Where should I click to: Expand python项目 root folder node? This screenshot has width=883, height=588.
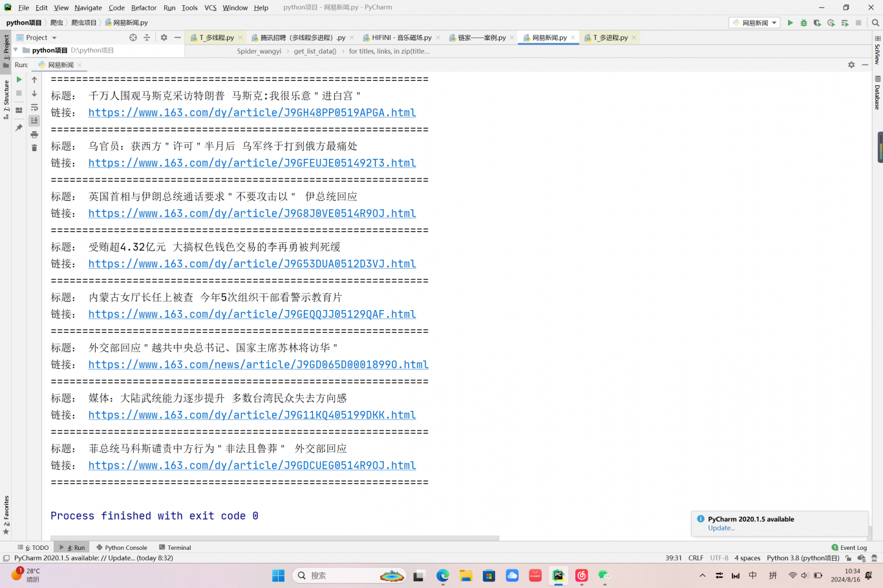pos(16,50)
